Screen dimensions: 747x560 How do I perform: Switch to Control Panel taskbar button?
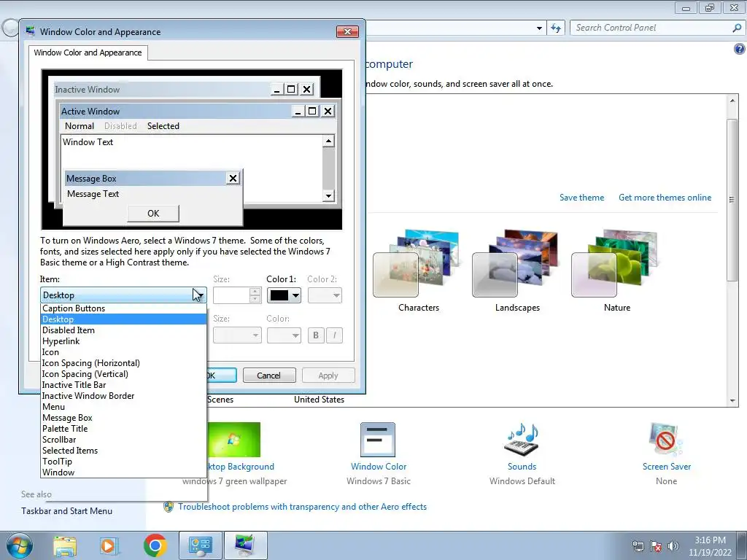(x=201, y=545)
